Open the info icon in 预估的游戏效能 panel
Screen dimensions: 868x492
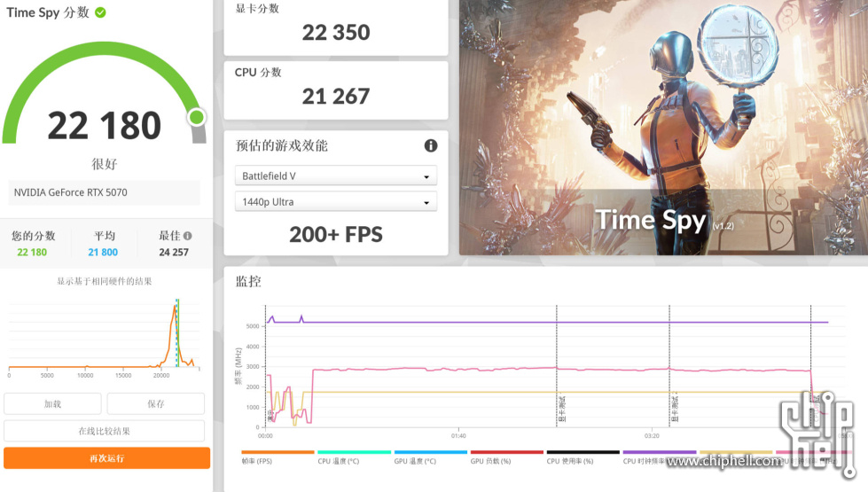click(431, 145)
